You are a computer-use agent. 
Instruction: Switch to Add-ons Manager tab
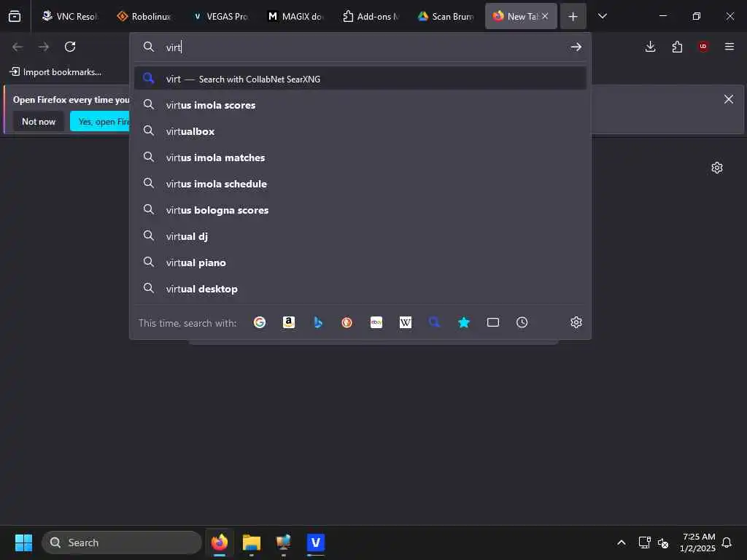pos(371,16)
